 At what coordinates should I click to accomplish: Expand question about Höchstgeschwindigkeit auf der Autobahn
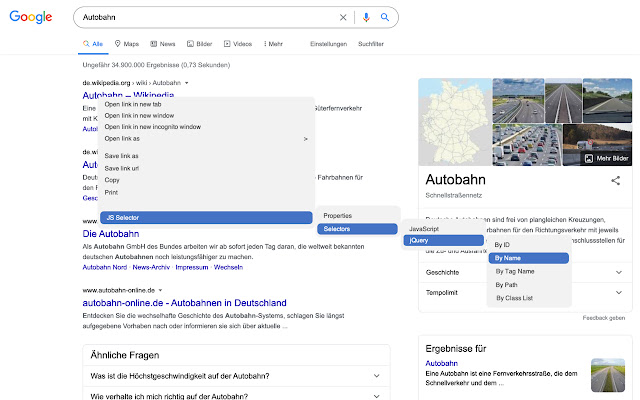point(236,376)
